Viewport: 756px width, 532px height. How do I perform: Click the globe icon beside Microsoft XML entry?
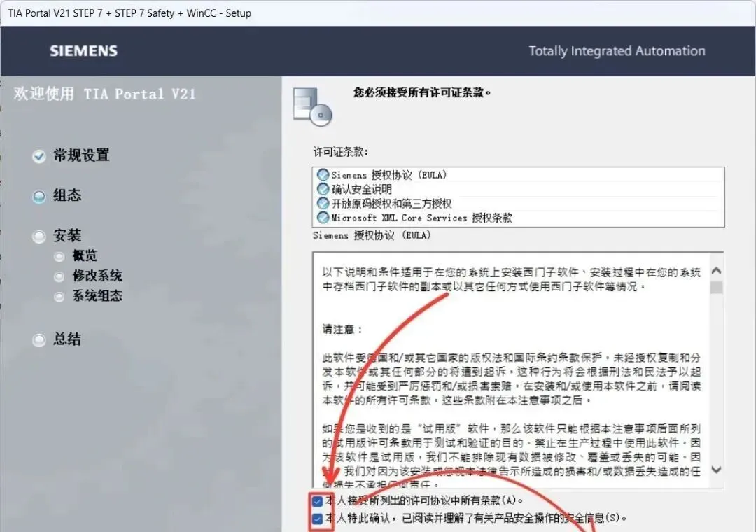323,218
